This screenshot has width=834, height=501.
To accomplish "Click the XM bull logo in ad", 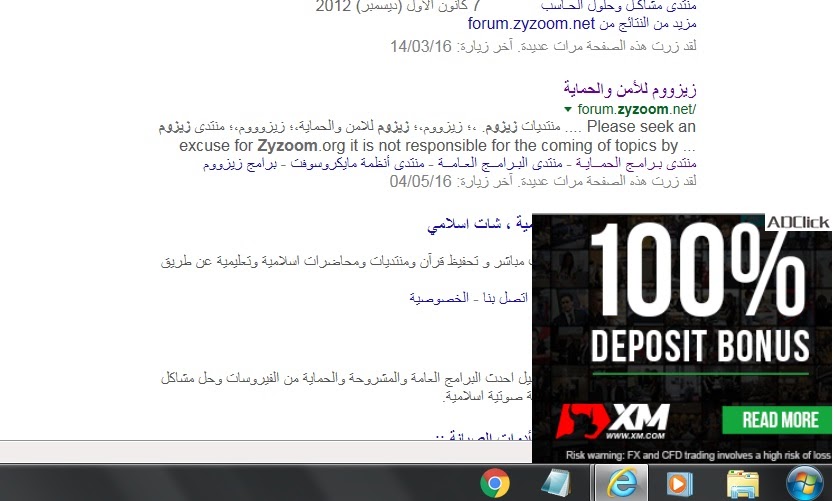I will [x=580, y=421].
